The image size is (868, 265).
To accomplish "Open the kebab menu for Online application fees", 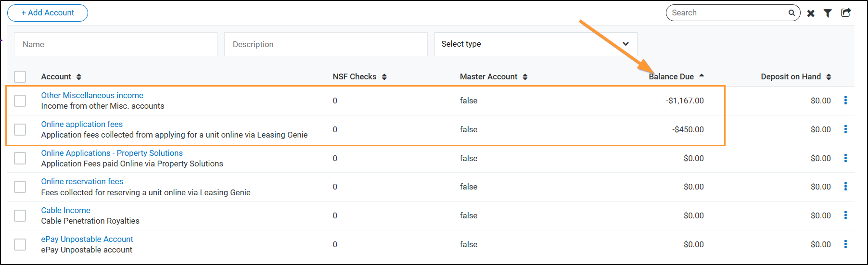I will (845, 129).
